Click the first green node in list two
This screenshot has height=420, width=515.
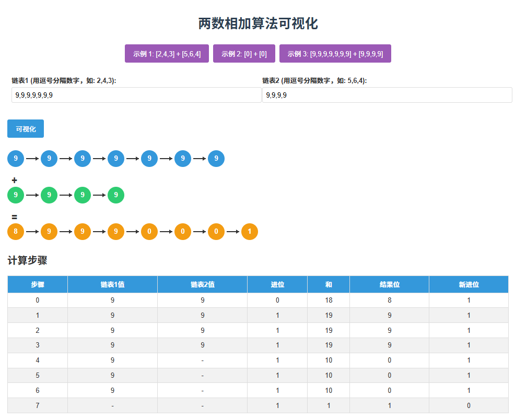coord(15,195)
